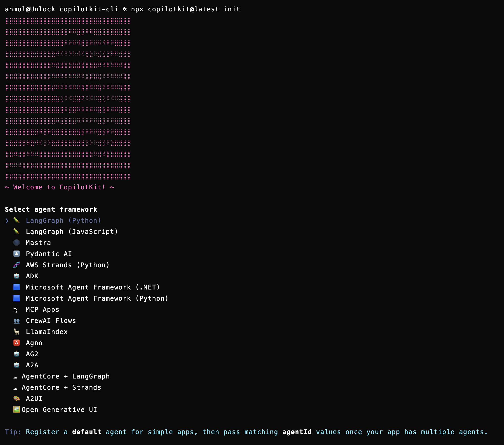The height and width of the screenshot is (445, 504).
Task: Select the Open Generative UI option
Action: 59,410
